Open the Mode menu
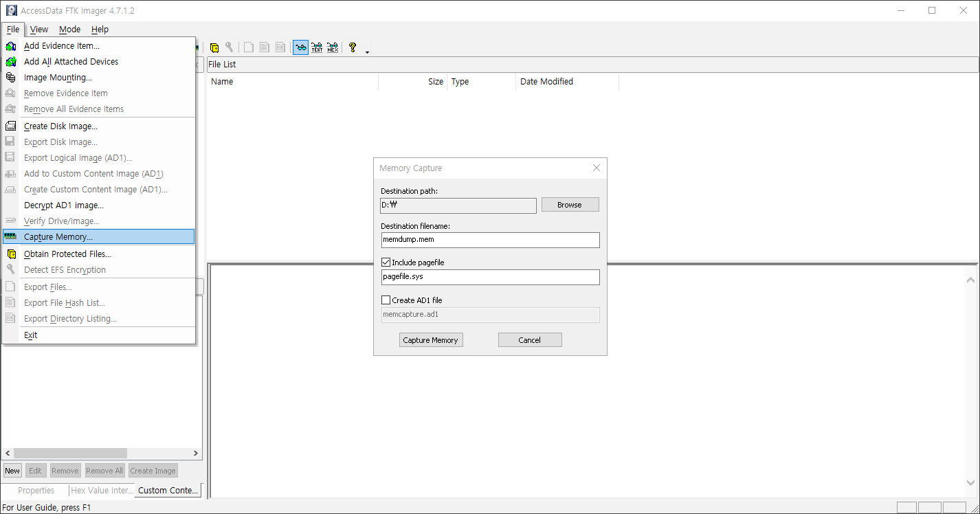Screen dimensions: 980x514 69,29
